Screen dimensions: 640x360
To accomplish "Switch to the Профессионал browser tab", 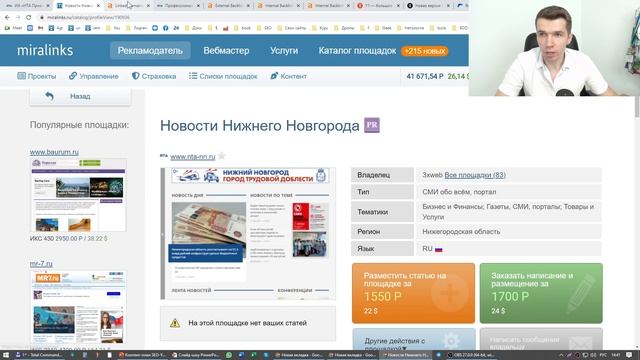I will (178, 6).
